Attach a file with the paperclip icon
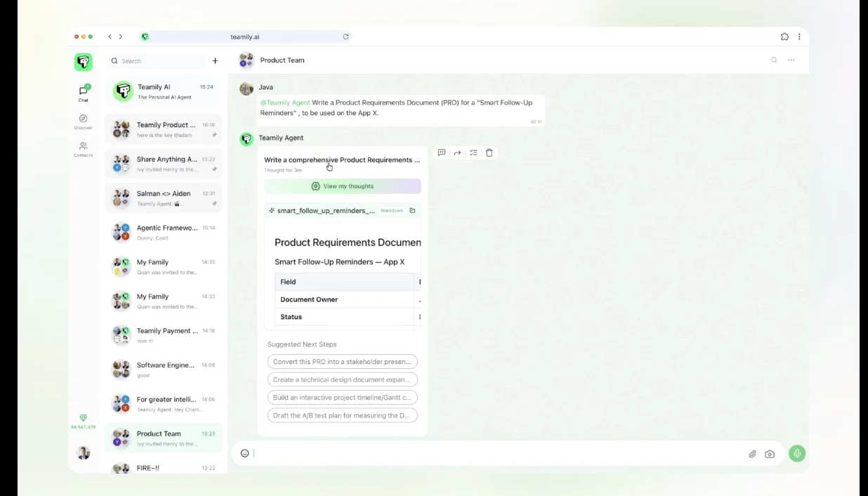Viewport: 868px width, 496px height. point(752,454)
